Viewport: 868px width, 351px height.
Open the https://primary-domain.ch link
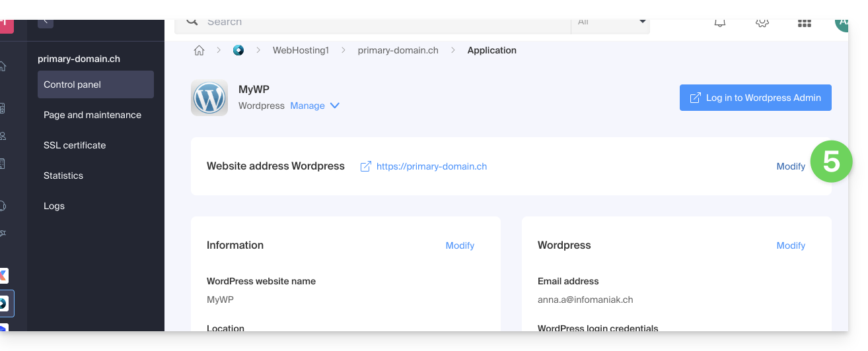point(431,166)
